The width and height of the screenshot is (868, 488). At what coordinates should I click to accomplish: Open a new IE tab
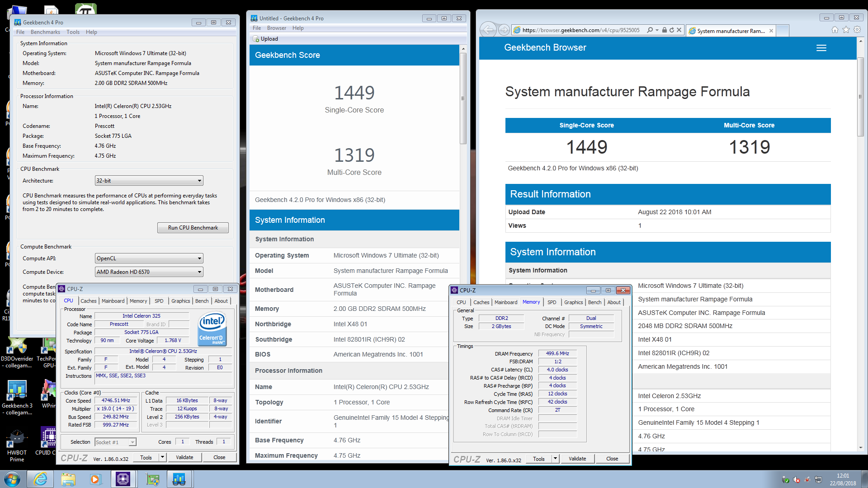tap(783, 31)
